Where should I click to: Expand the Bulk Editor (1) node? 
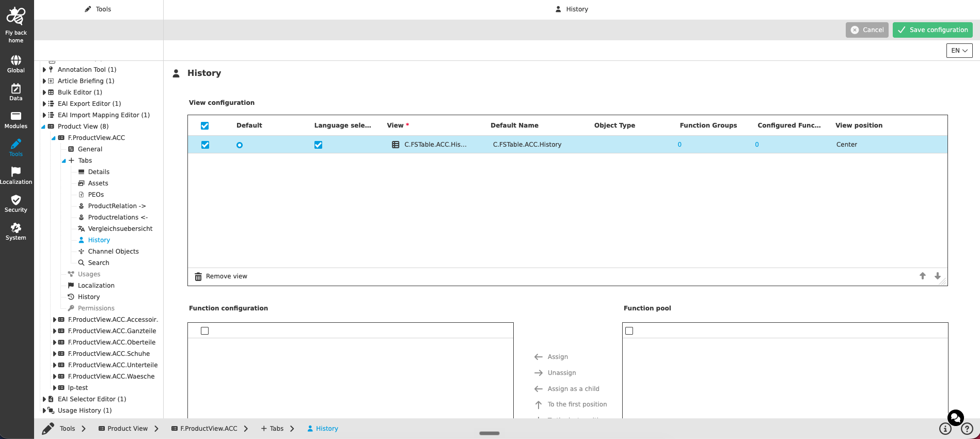point(44,92)
